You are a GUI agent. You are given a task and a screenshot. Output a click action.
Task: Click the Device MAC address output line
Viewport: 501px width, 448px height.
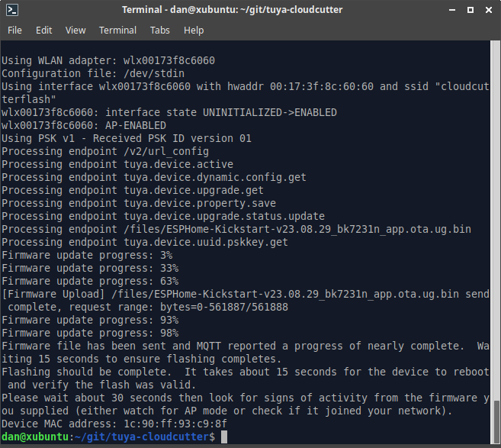(114, 424)
